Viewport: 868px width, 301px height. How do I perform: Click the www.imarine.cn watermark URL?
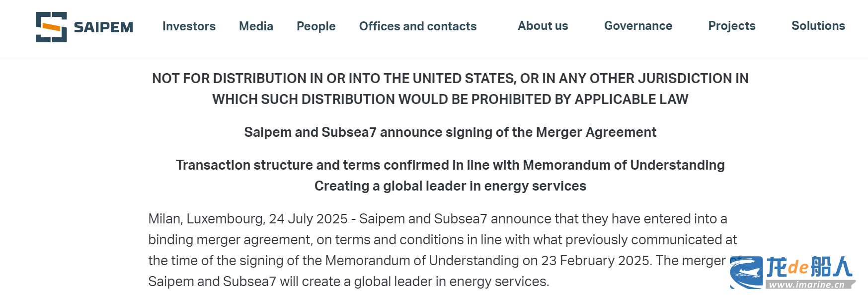pos(807,285)
